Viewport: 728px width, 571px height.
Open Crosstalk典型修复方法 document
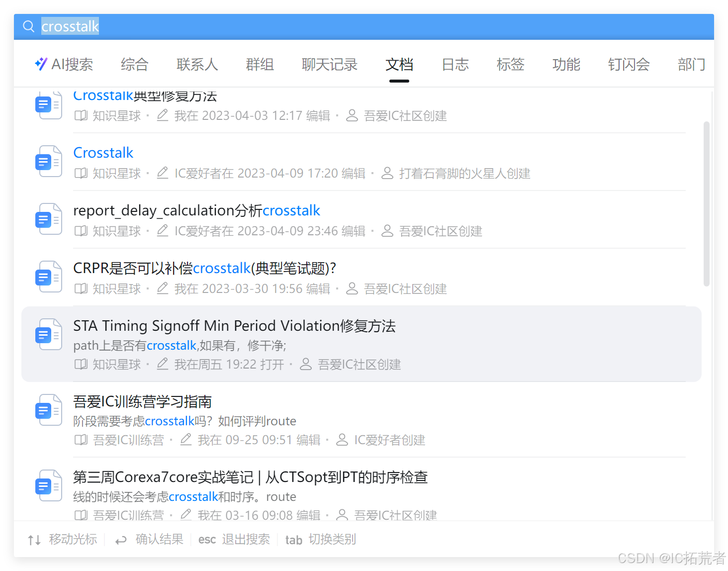pyautogui.click(x=145, y=95)
